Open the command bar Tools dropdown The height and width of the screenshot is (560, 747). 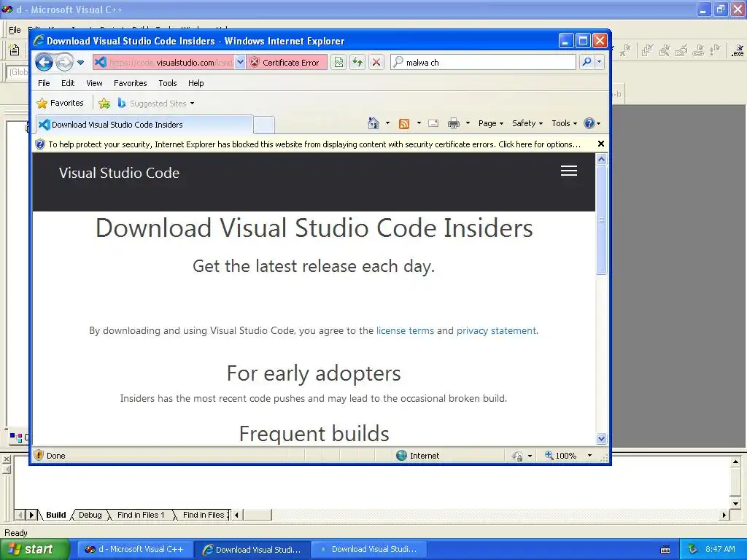tap(564, 123)
